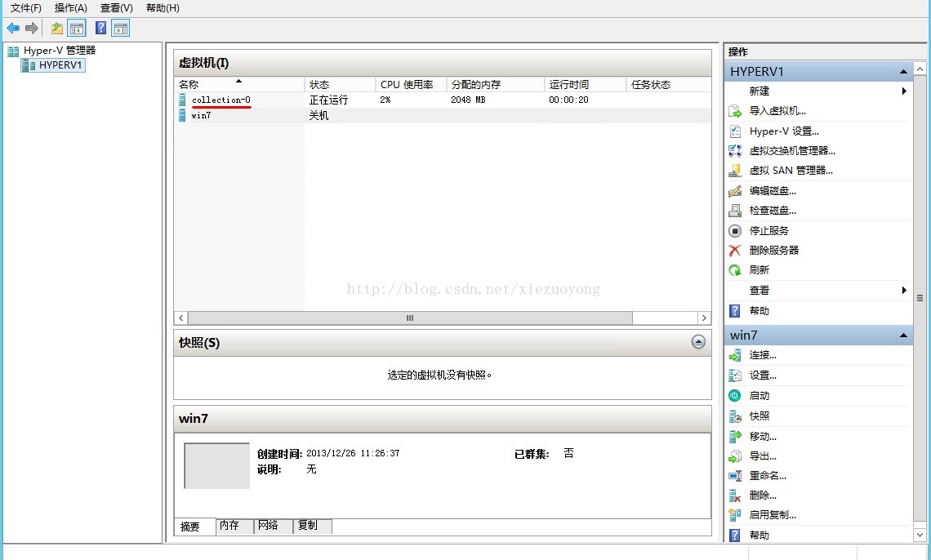Click the 分配的内存 column header
Image resolution: width=931 pixels, height=560 pixels.
(495, 84)
